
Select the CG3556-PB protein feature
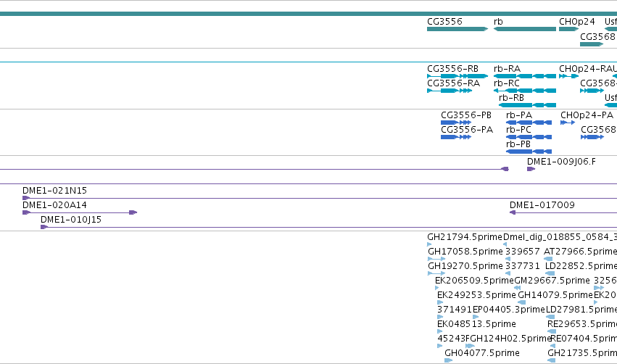tap(456, 123)
